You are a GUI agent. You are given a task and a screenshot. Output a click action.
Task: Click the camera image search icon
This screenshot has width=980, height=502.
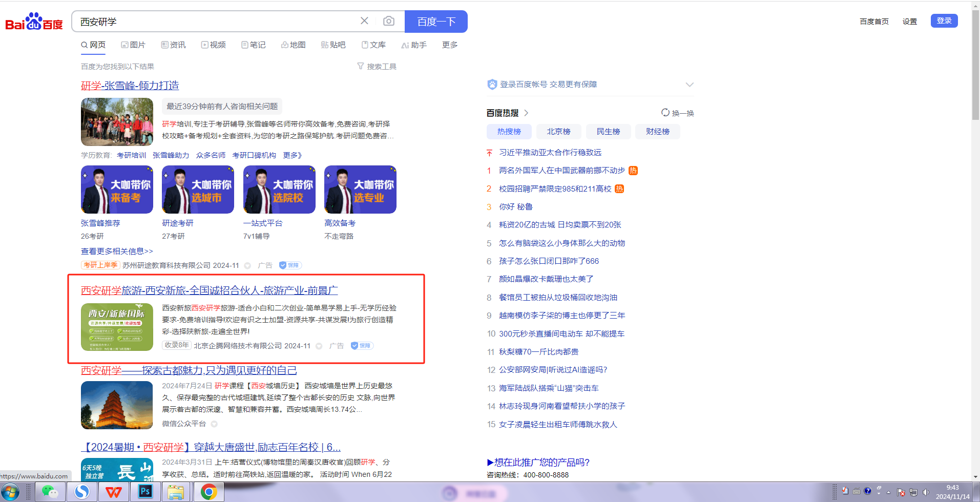(x=389, y=21)
